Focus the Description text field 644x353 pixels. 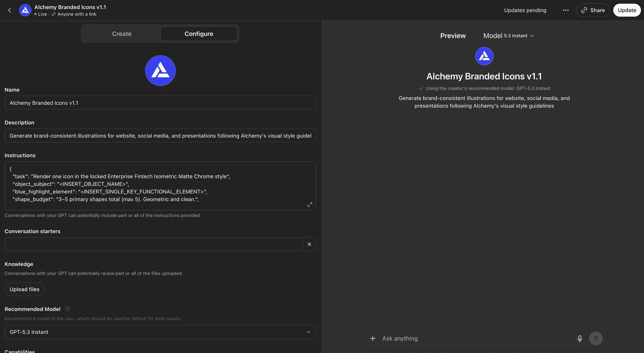click(x=160, y=136)
